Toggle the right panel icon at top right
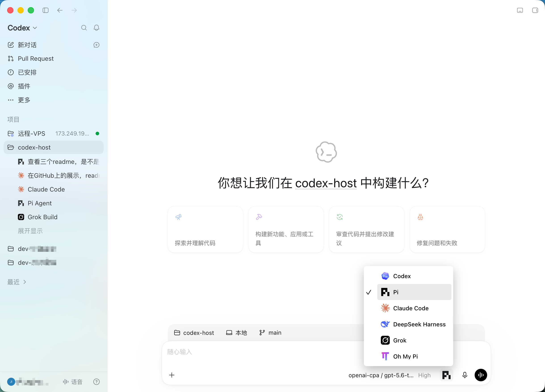 (x=535, y=10)
